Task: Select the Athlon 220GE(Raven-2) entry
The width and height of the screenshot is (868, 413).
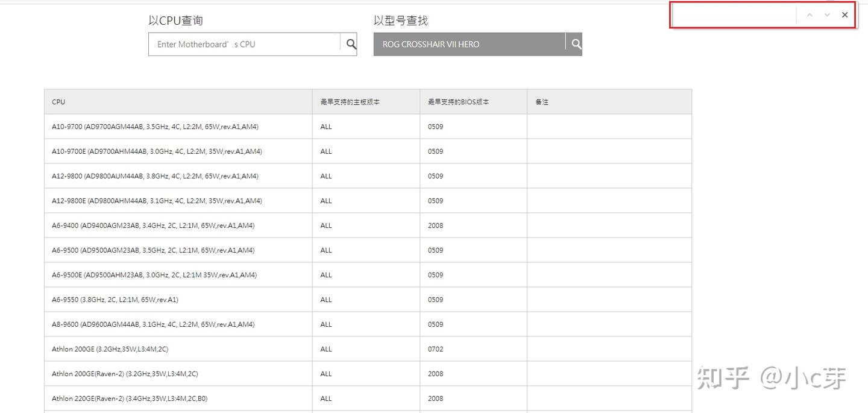Action: (x=130, y=399)
